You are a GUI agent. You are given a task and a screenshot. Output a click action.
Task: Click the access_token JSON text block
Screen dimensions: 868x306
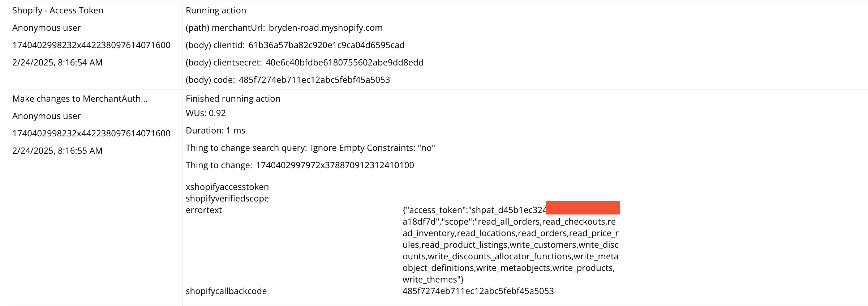pos(510,245)
